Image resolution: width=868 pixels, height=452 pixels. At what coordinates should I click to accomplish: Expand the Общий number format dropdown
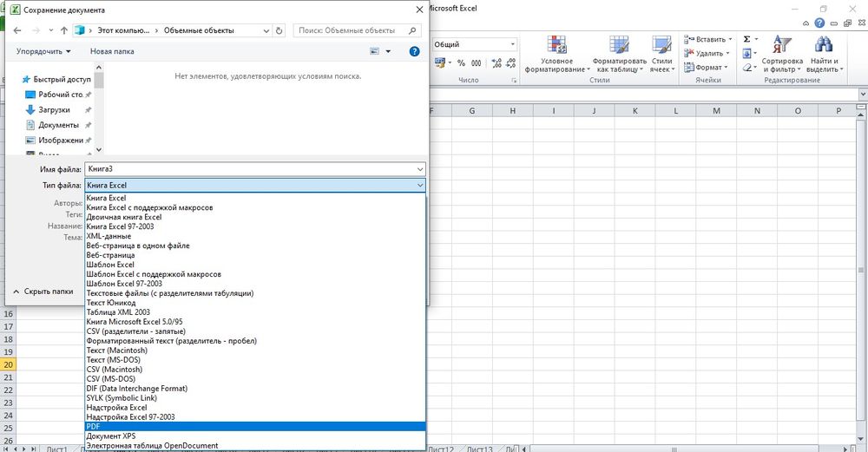512,44
